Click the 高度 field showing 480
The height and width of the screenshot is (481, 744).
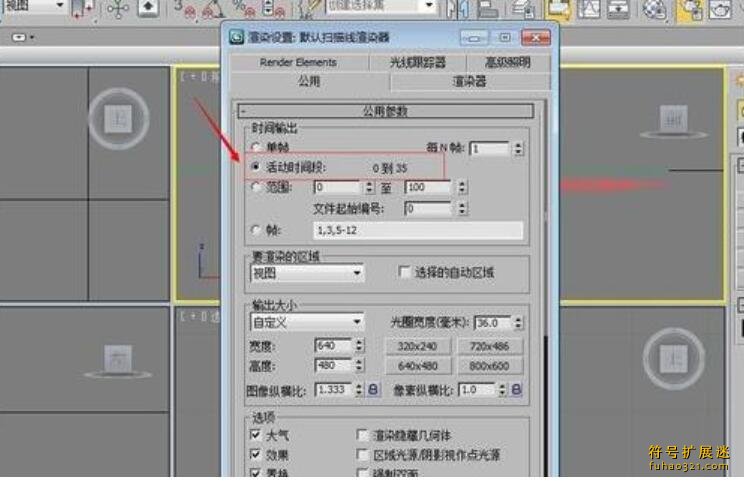(334, 365)
